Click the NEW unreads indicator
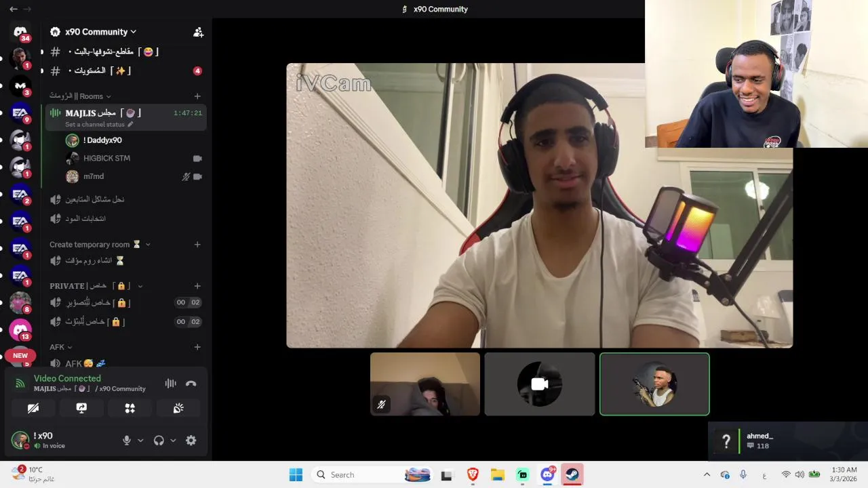This screenshot has height=488, width=868. click(x=20, y=355)
